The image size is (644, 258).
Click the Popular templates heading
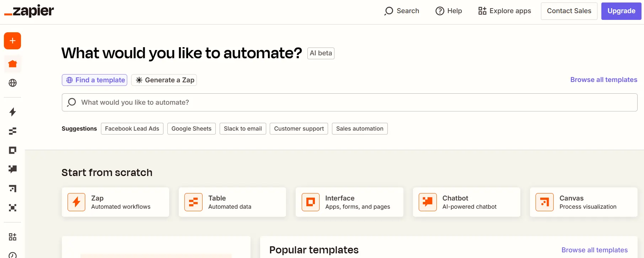pos(314,250)
